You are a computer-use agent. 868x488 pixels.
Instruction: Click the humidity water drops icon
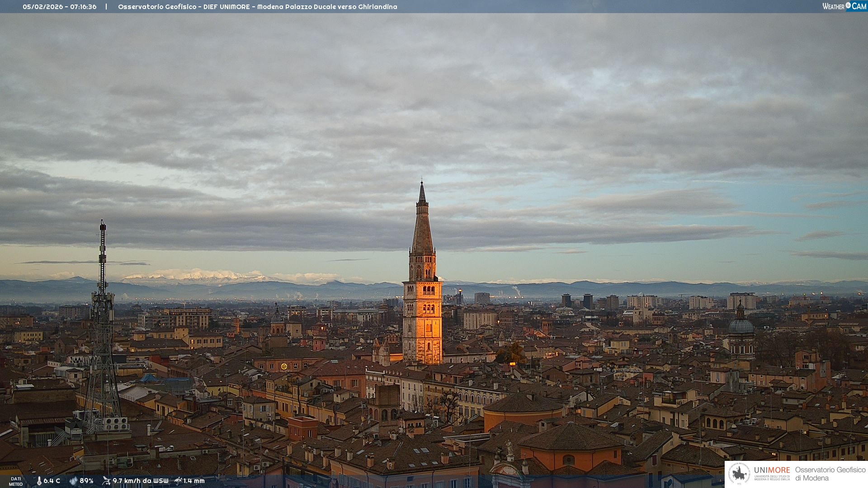pyautogui.click(x=73, y=481)
